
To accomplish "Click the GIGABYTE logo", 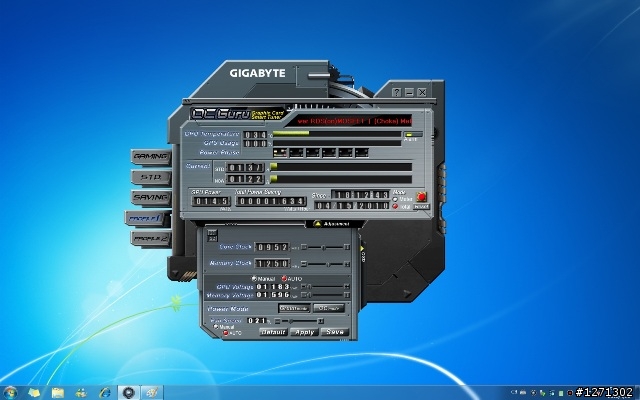I will point(257,73).
